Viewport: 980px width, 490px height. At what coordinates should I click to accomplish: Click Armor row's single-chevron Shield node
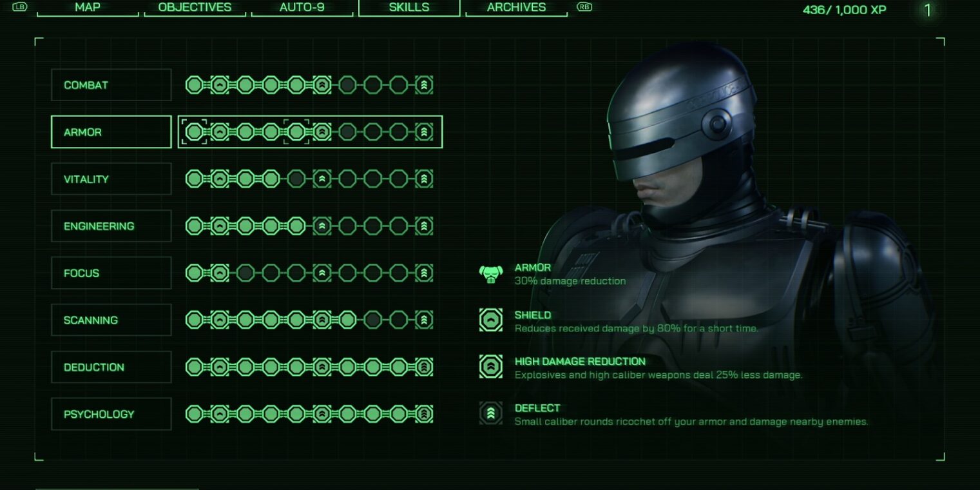(x=220, y=132)
